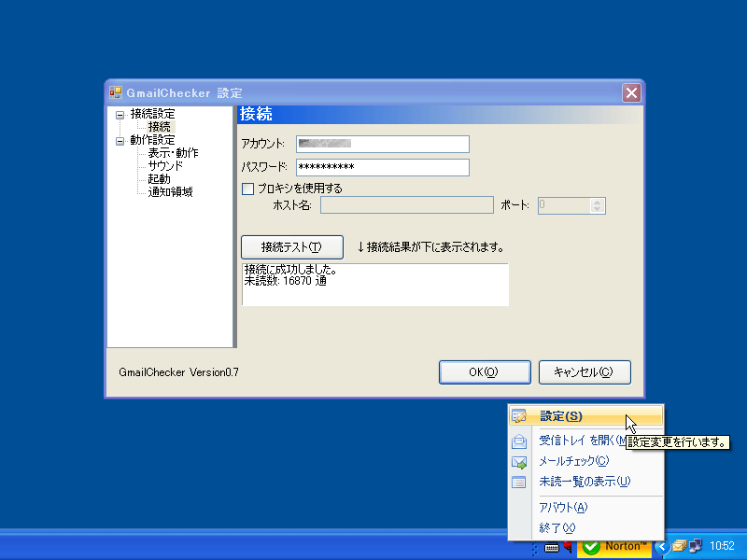This screenshot has width=747, height=560.
Task: Click the パスワード input field
Action: tap(383, 167)
